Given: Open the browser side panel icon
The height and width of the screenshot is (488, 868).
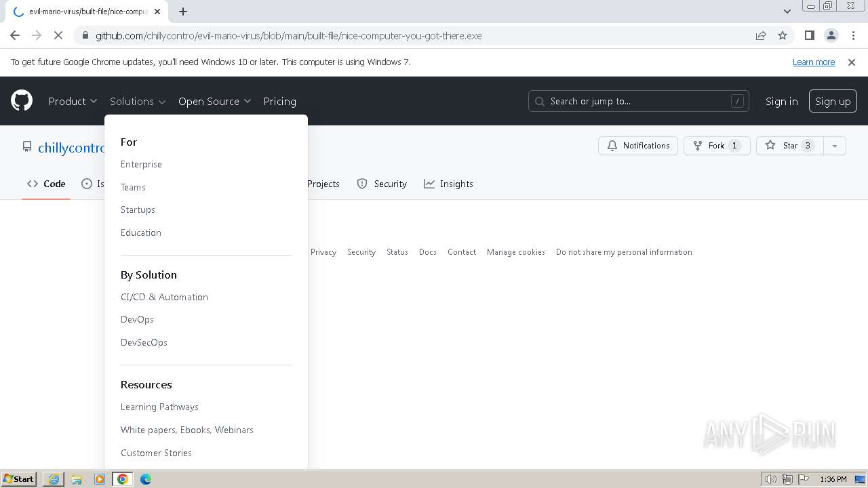Looking at the screenshot, I should coord(809,35).
